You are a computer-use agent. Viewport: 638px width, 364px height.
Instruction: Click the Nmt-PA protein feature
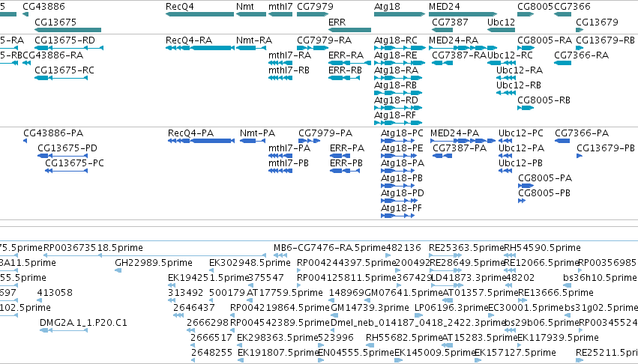tap(253, 141)
